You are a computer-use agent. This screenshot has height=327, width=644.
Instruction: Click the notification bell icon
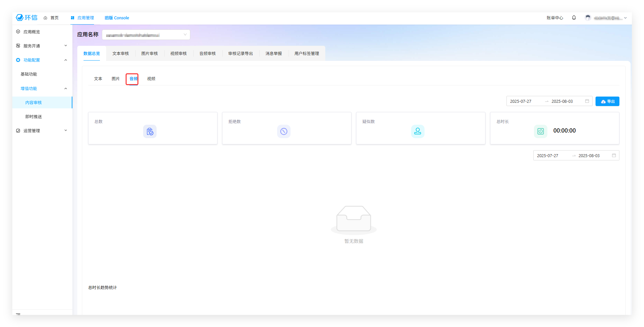574,18
